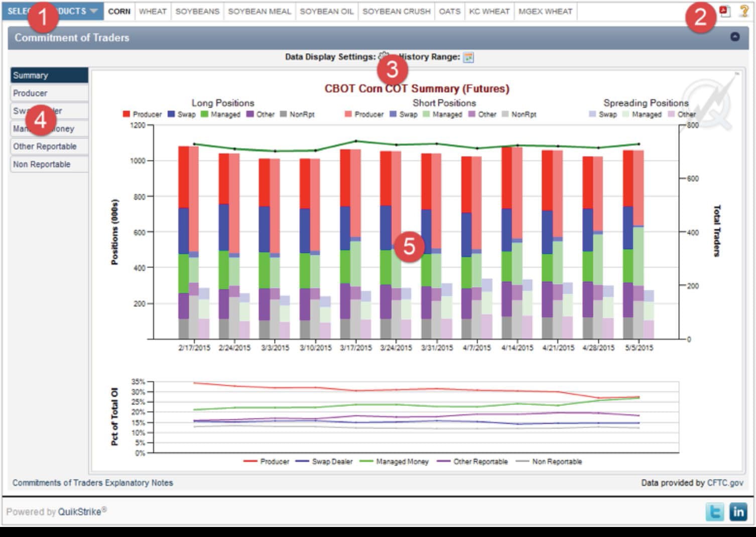Open the Select Products dropdown arrow

pyautogui.click(x=93, y=11)
